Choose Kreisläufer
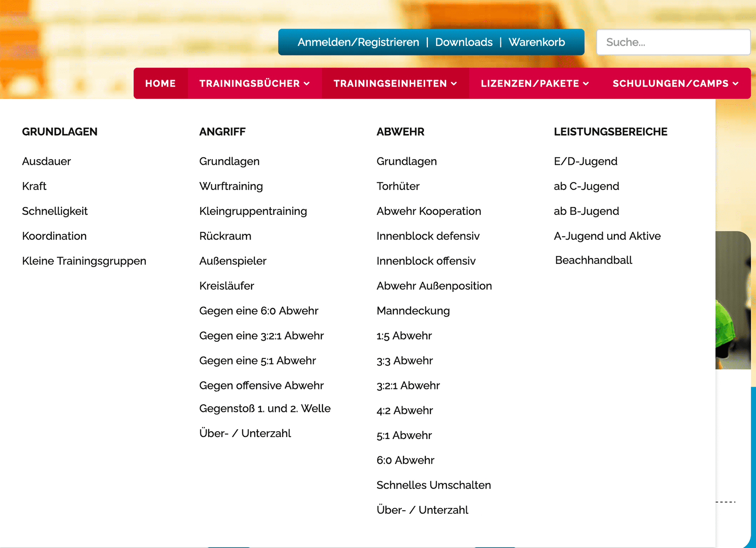The image size is (756, 548). pos(227,286)
